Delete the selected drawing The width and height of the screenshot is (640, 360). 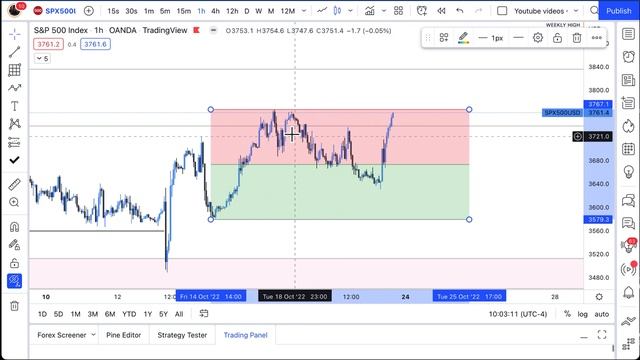[576, 38]
